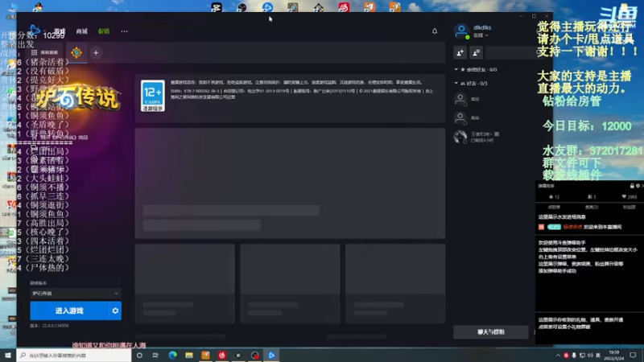Open the all games grid tab
This screenshot has width=644, height=362.
[x=44, y=52]
